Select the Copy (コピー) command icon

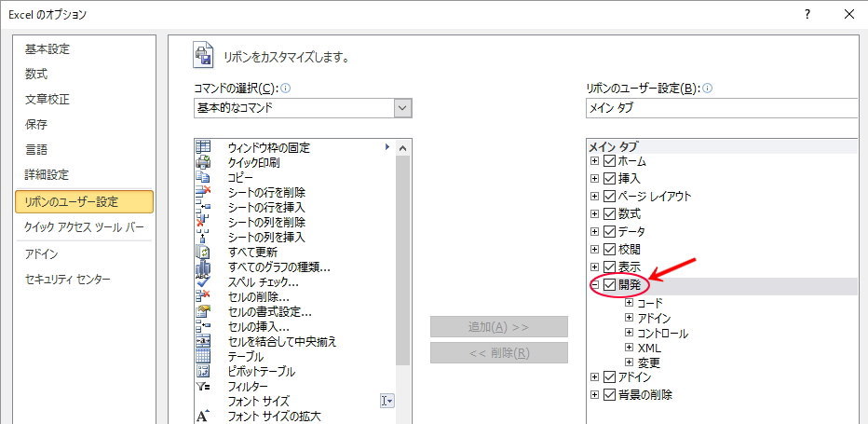click(203, 177)
